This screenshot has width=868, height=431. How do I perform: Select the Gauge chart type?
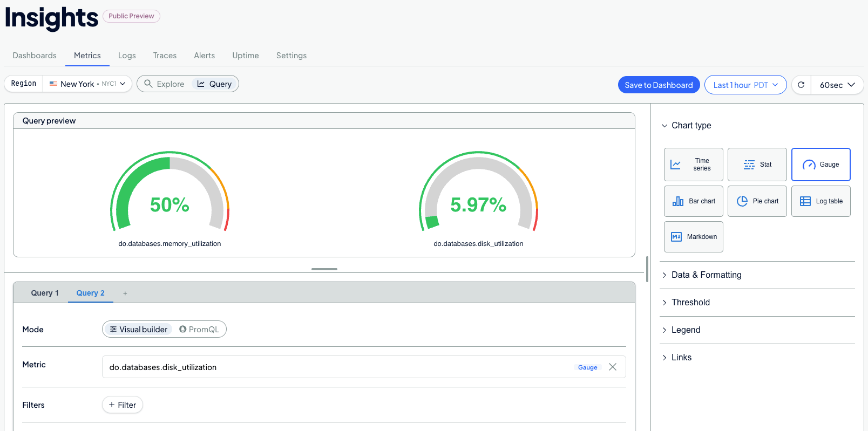click(821, 165)
